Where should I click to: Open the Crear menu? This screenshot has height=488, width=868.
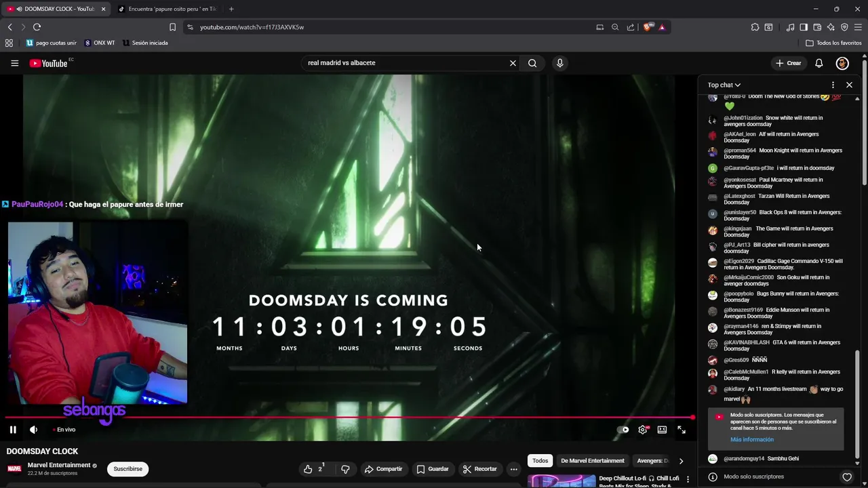tap(789, 63)
